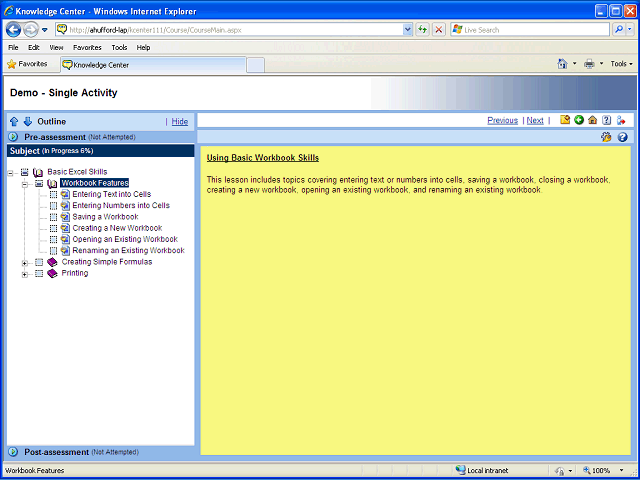Open a new blank browser tab

[x=256, y=65]
